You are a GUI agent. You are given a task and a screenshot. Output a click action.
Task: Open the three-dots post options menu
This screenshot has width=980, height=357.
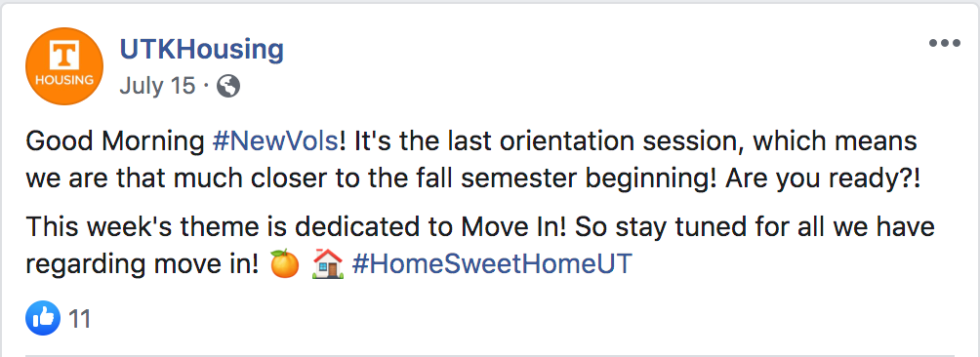point(945,44)
